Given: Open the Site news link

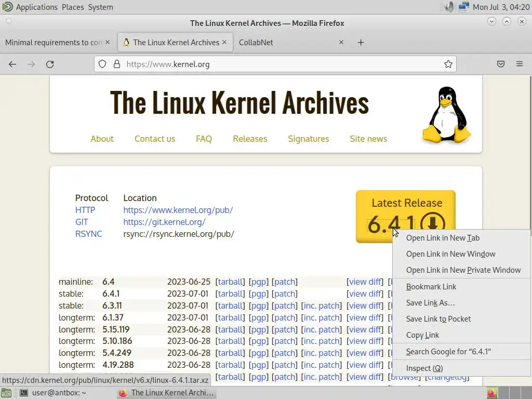Looking at the screenshot, I should [368, 139].
